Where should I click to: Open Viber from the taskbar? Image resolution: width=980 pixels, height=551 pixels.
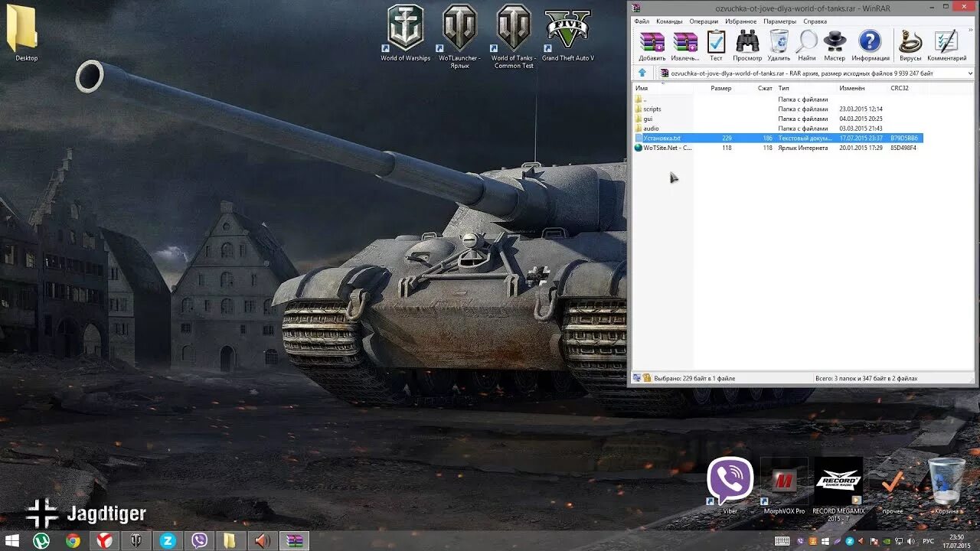200,541
